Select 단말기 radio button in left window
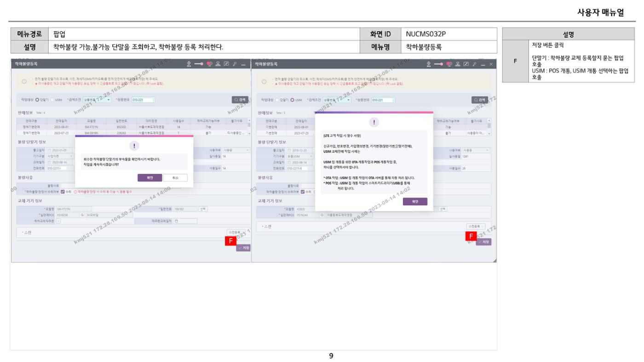The width and height of the screenshot is (644, 362). (37, 99)
